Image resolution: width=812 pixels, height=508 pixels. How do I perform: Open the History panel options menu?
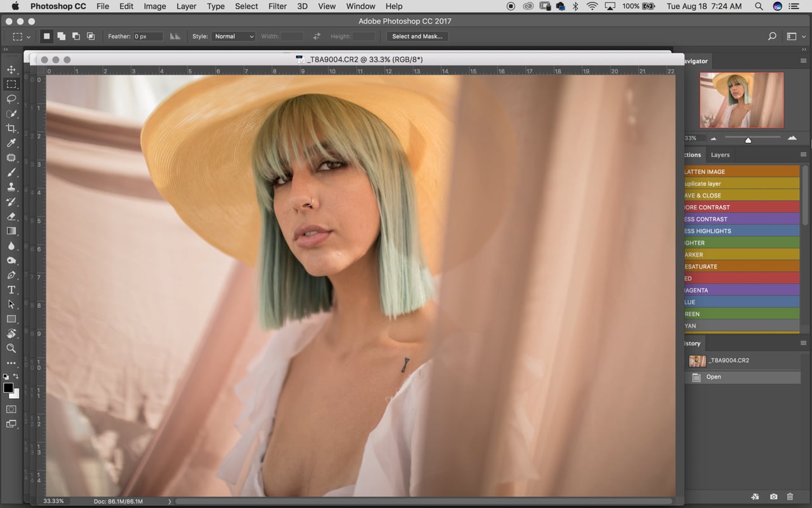804,343
